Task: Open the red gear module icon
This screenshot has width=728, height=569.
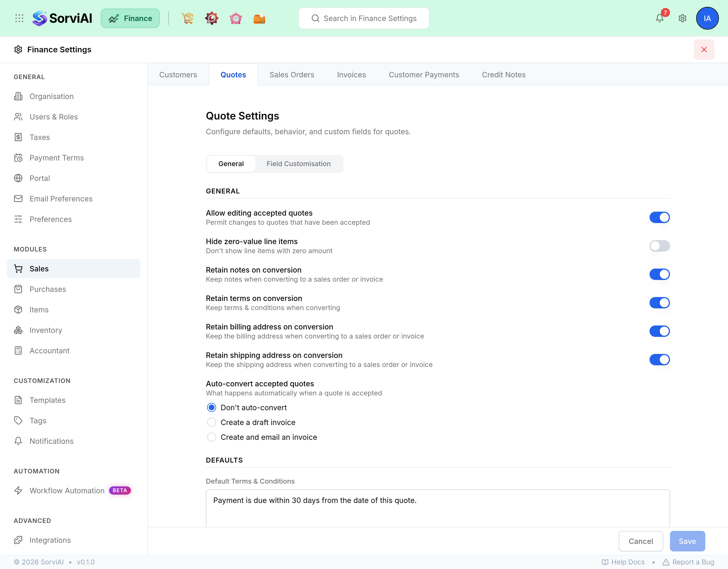Action: pyautogui.click(x=212, y=18)
